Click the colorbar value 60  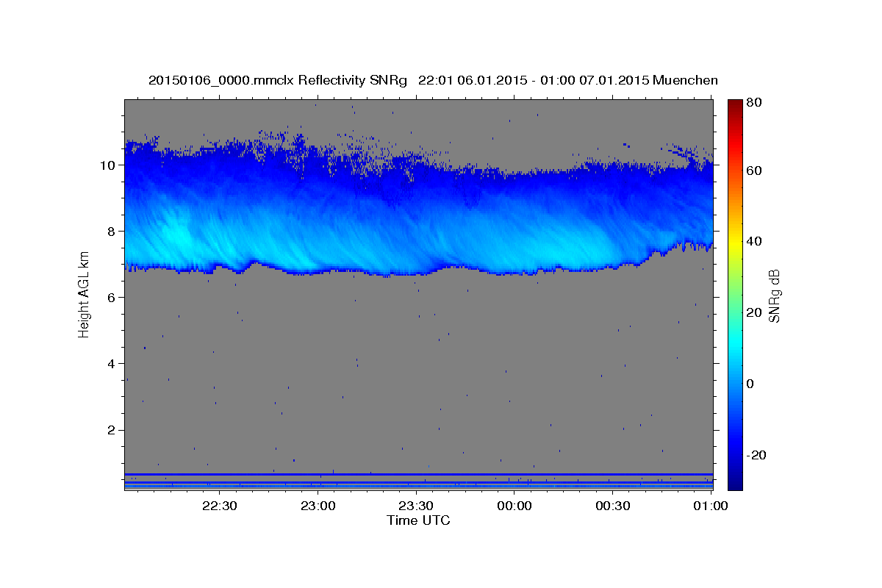point(753,171)
